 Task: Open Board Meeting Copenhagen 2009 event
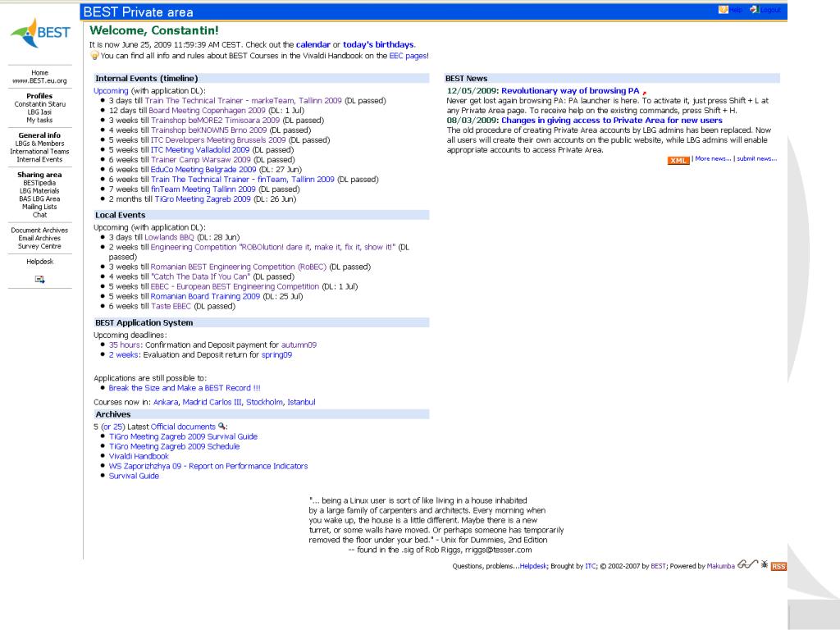pos(207,111)
